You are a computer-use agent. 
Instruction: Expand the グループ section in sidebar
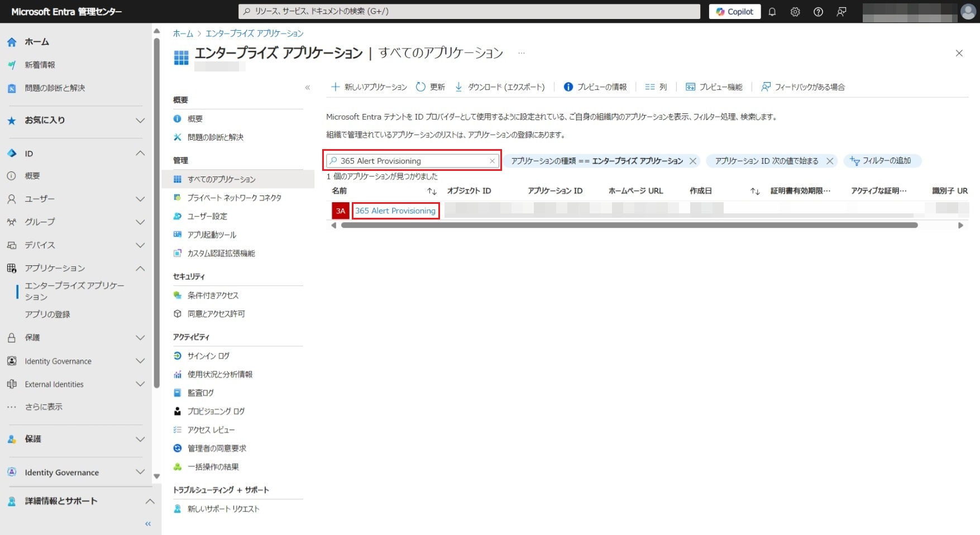140,222
